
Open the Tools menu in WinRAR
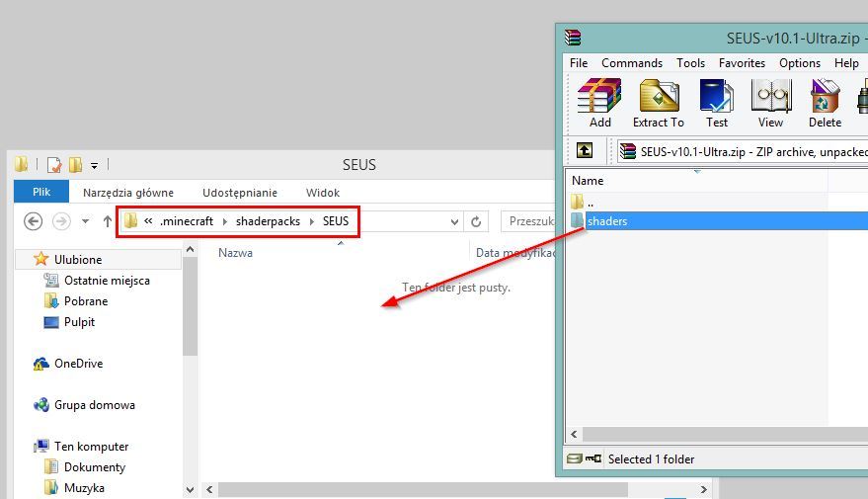pyautogui.click(x=691, y=63)
